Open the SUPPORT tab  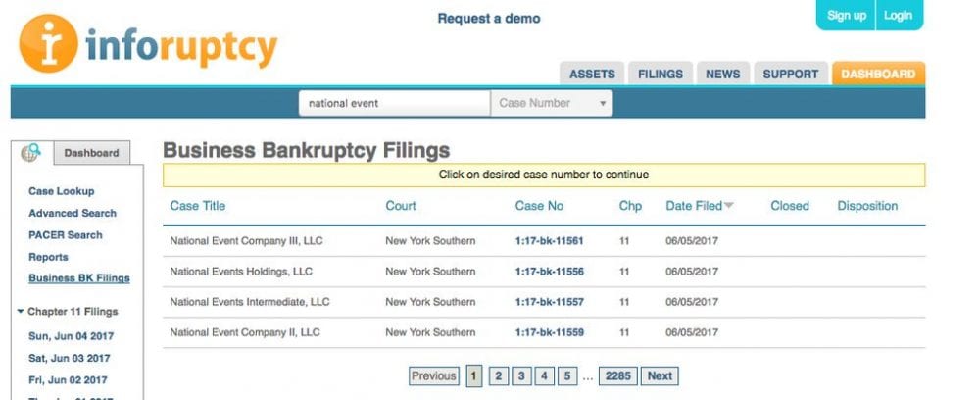coord(791,74)
